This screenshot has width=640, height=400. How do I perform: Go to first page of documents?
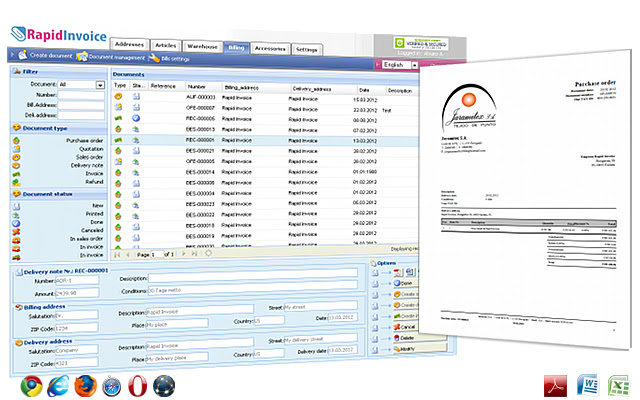[x=118, y=254]
